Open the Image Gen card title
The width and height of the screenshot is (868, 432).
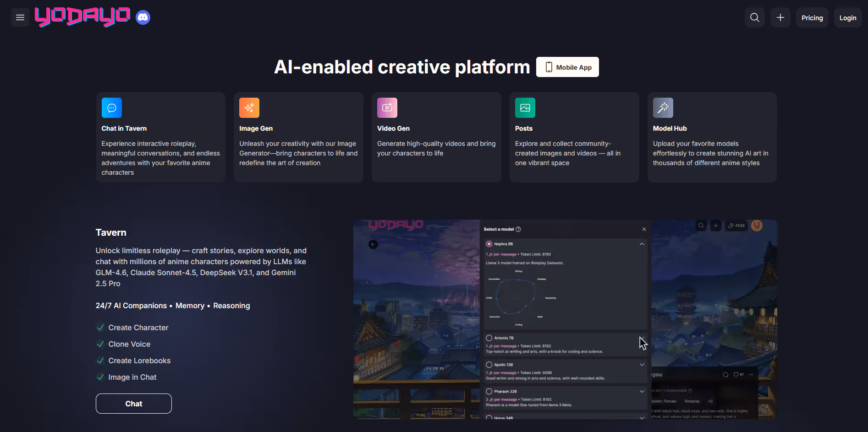pyautogui.click(x=256, y=128)
